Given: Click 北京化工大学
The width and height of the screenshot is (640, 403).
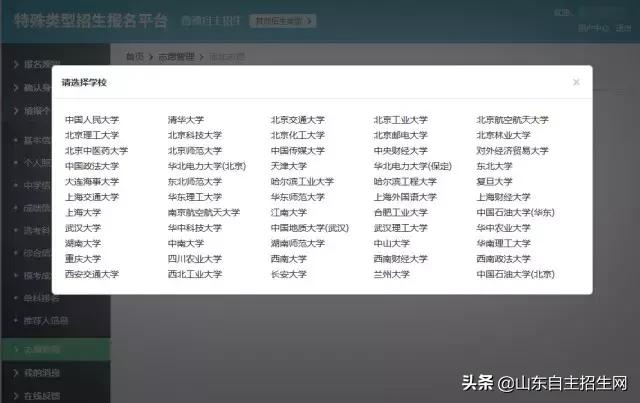Looking at the screenshot, I should [298, 135].
